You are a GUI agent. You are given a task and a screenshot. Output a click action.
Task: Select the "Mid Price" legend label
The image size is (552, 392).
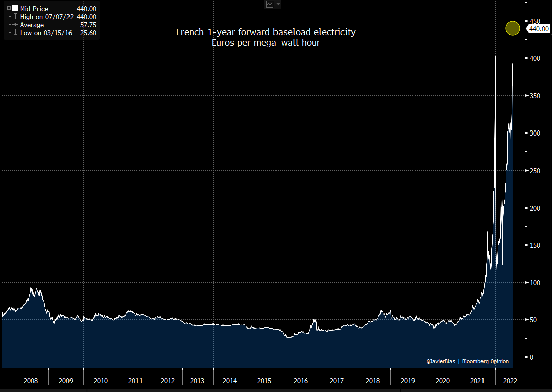(34, 9)
